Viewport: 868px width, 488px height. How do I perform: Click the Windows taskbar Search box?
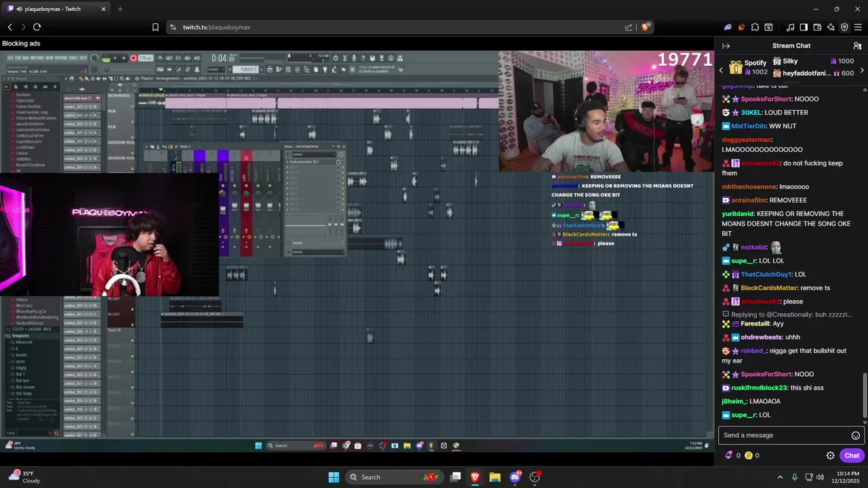394,477
